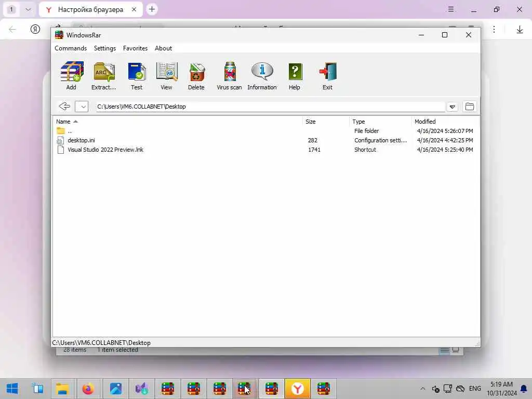
Task: Open the Photos app on taskbar
Action: tap(116, 389)
